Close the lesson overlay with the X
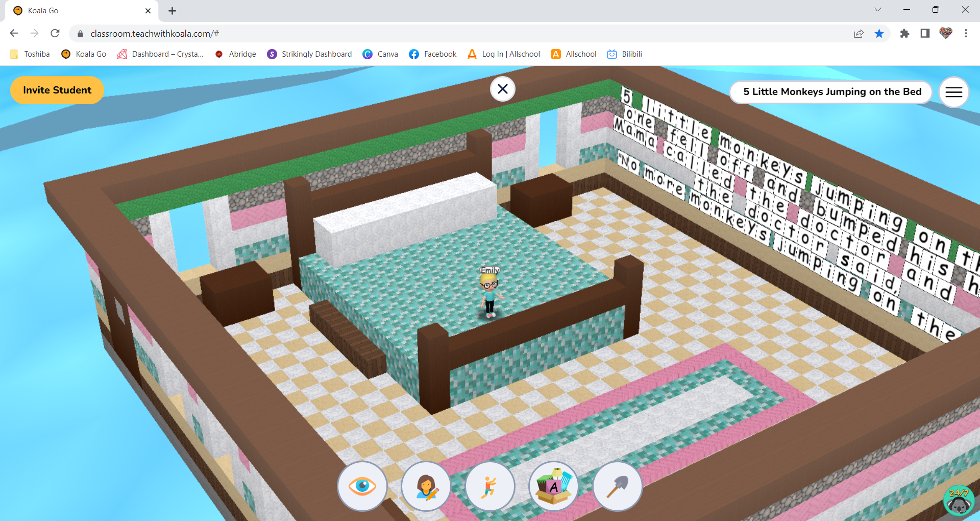 (503, 88)
